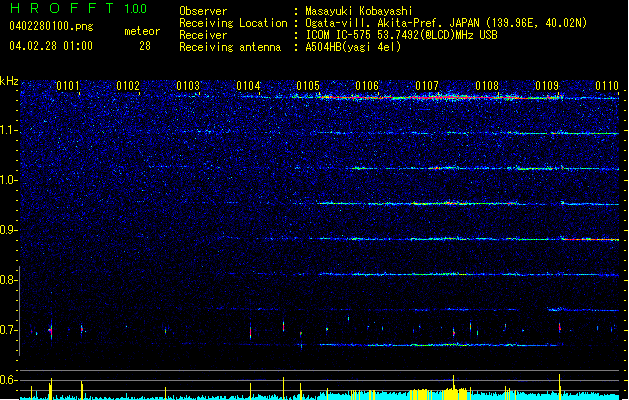
Task: Click the meteor count value 28
Action: click(x=145, y=46)
